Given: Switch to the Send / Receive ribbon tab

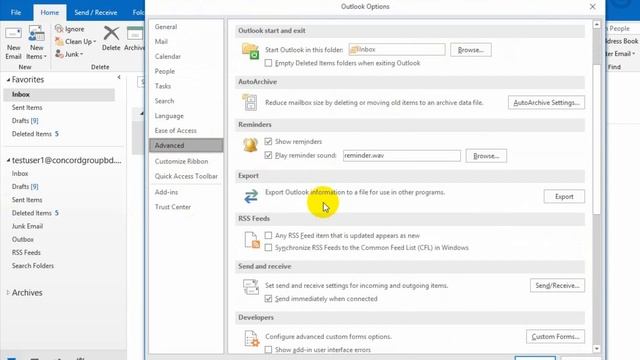Looking at the screenshot, I should 96,12.
